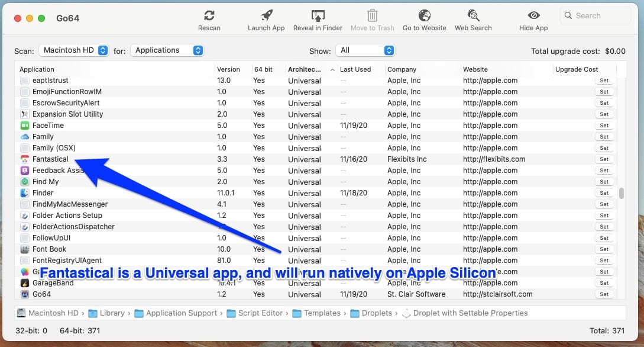Click the Hide App eye icon
The height and width of the screenshot is (347, 644).
tap(533, 15)
